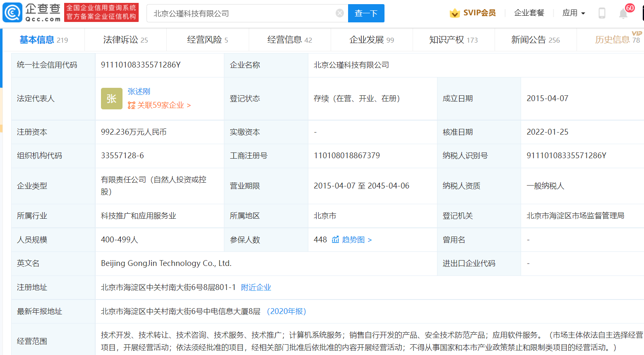Select registration authority 北京市海淀区市场监督管理局
Screen dimensions: 644x355
click(x=575, y=215)
